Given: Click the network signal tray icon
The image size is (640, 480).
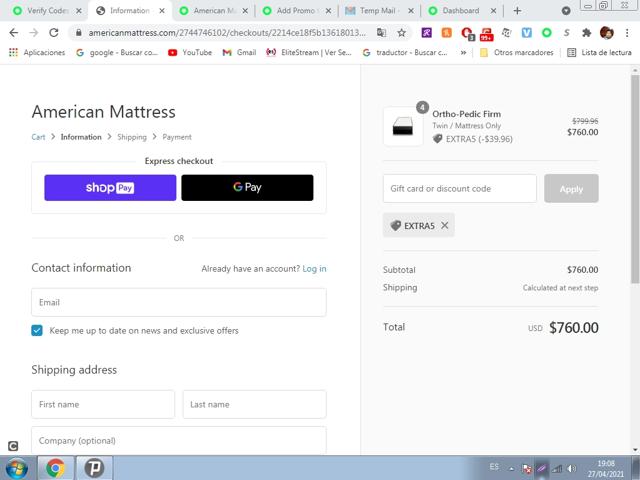Looking at the screenshot, I should (x=557, y=469).
